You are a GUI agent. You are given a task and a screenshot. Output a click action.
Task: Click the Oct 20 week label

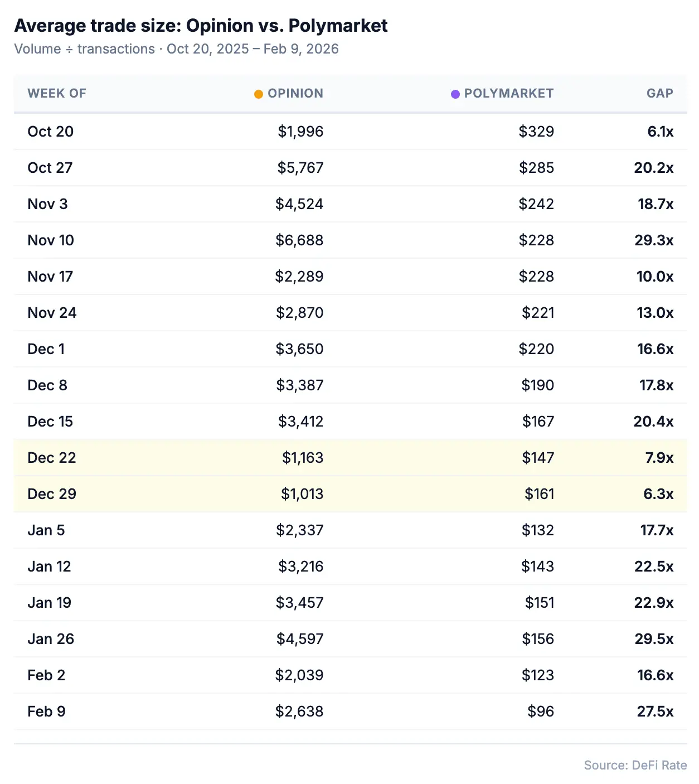(x=51, y=132)
